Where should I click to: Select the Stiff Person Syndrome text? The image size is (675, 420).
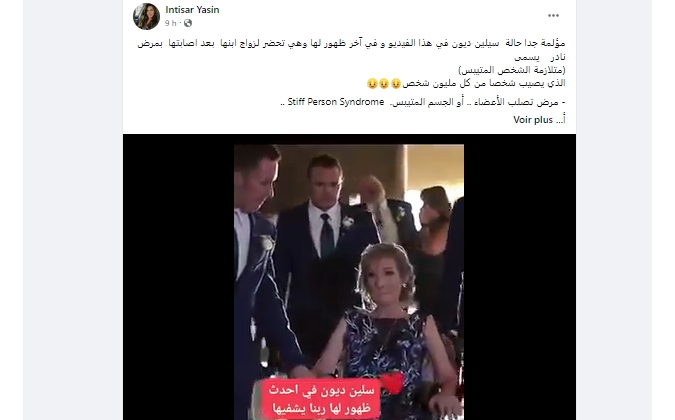tap(336, 102)
